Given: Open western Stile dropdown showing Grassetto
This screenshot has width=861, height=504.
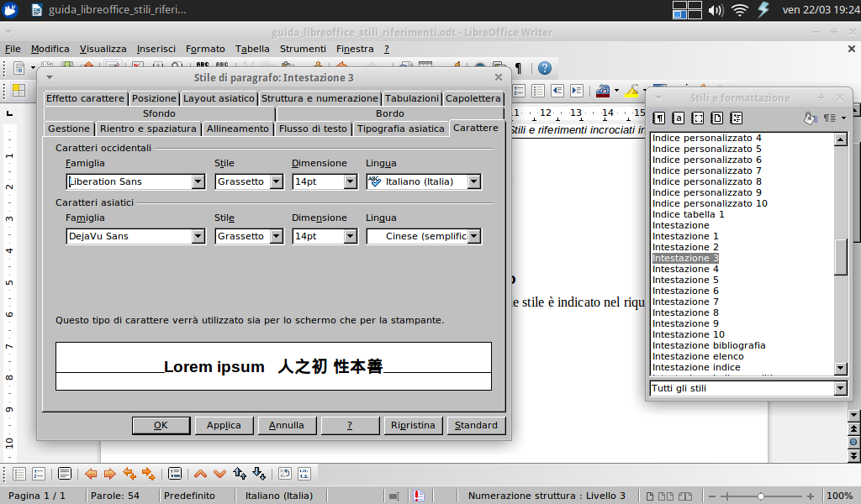Looking at the screenshot, I should (277, 181).
